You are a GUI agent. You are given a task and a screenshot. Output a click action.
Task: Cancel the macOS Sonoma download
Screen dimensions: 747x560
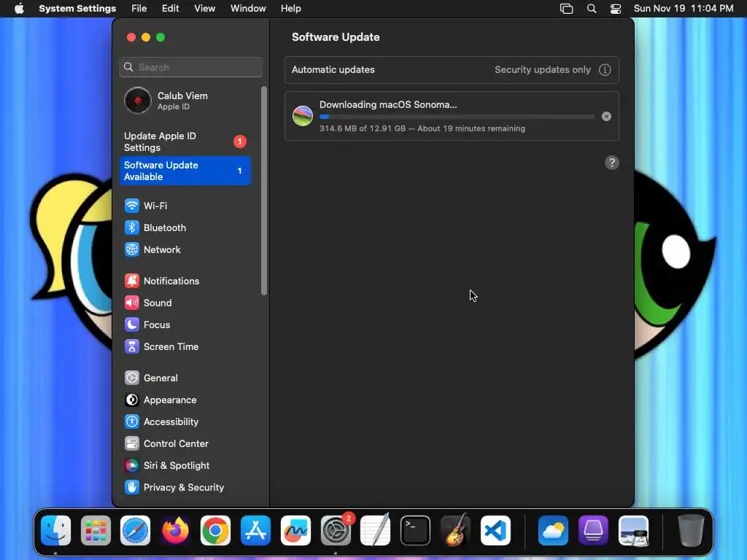click(606, 116)
